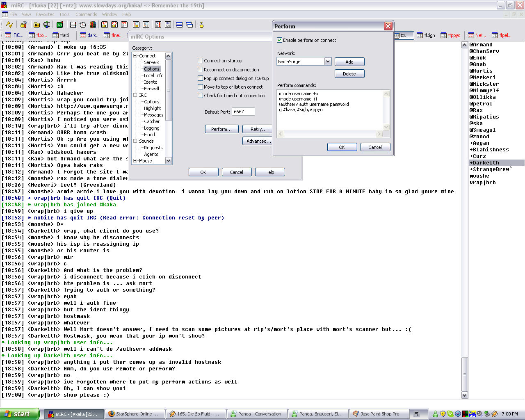Screen dimensions: 525x420
Task: Open the Colors toolbar icon
Action: tap(93, 25)
